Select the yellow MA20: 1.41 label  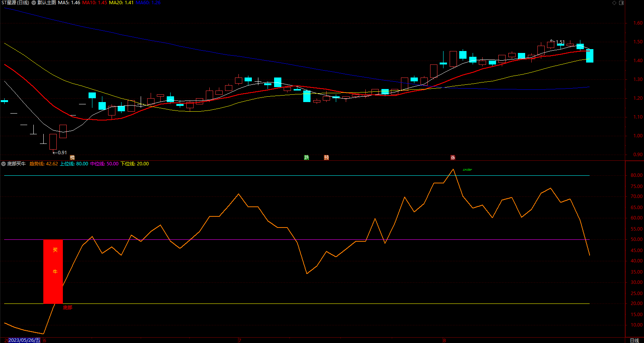click(x=121, y=3)
